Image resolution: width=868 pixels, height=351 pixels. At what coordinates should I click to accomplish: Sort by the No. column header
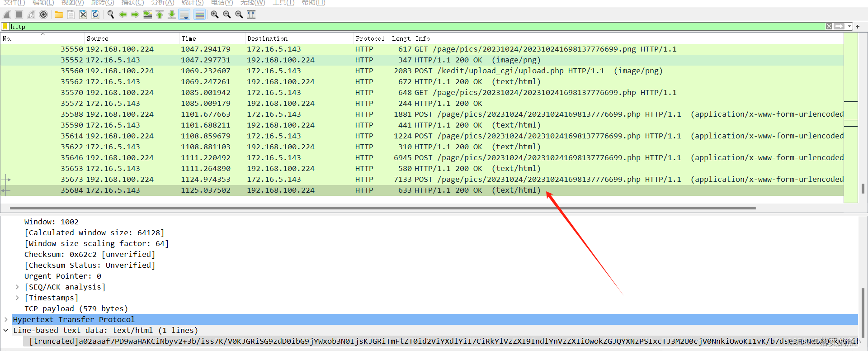point(42,38)
